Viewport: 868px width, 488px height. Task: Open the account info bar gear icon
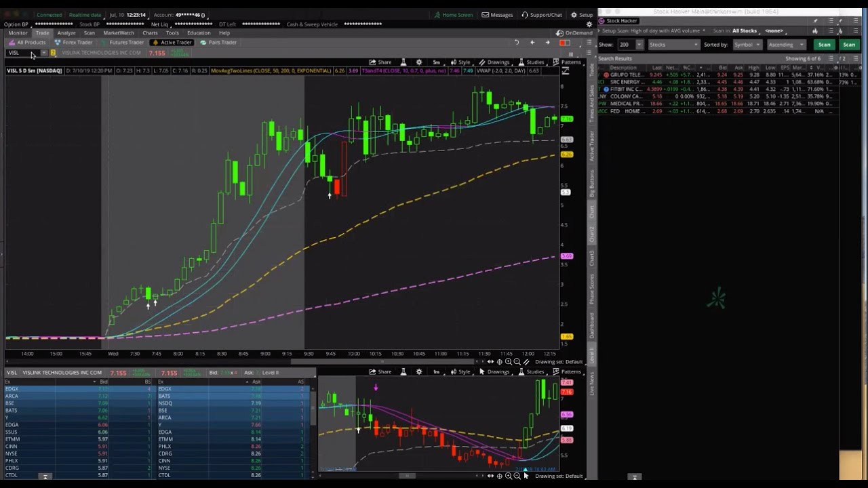coord(589,24)
